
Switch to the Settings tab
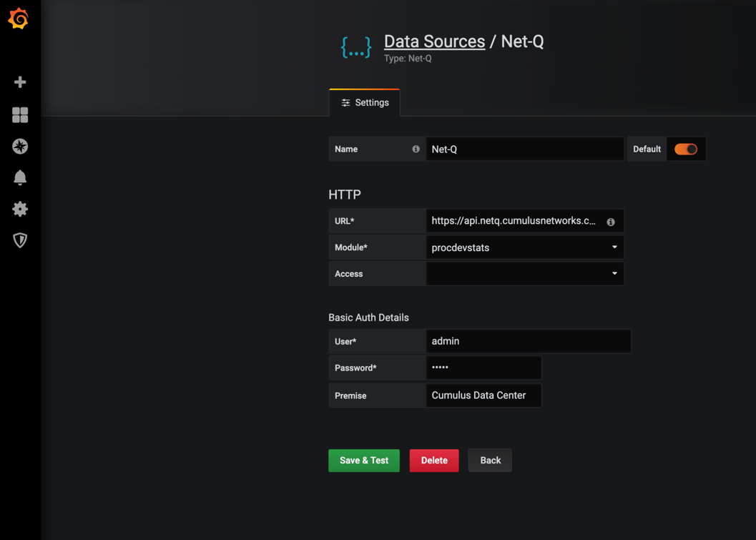point(365,103)
